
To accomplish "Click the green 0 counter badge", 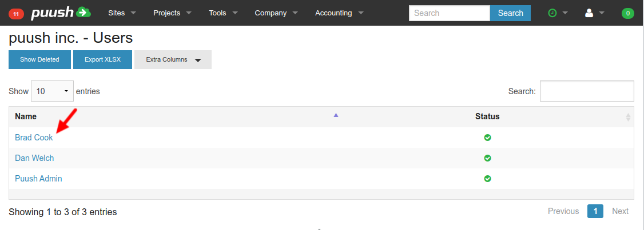I will click(627, 13).
